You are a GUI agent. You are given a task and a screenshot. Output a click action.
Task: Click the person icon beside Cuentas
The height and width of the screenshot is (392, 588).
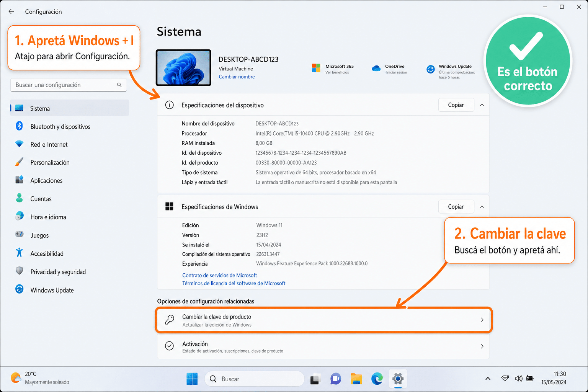[x=19, y=198]
